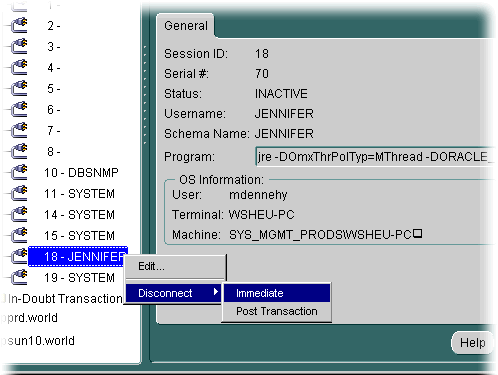Select session 5 - in the tree

(54, 89)
